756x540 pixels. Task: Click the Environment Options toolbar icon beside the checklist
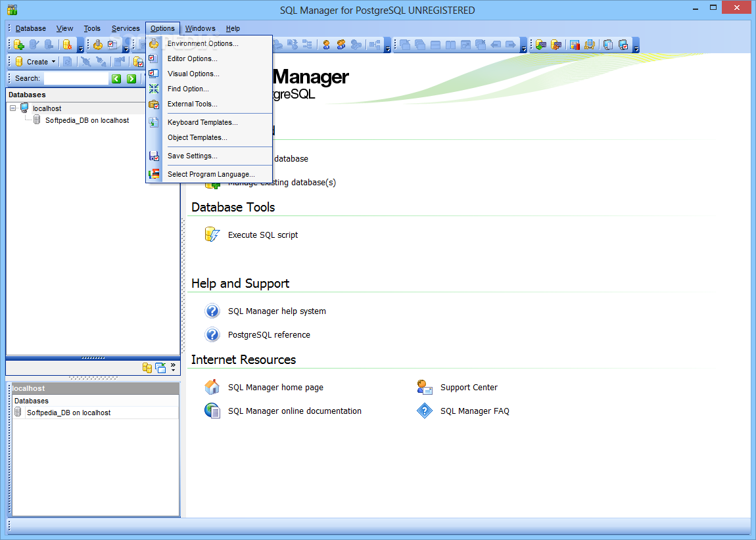click(98, 45)
